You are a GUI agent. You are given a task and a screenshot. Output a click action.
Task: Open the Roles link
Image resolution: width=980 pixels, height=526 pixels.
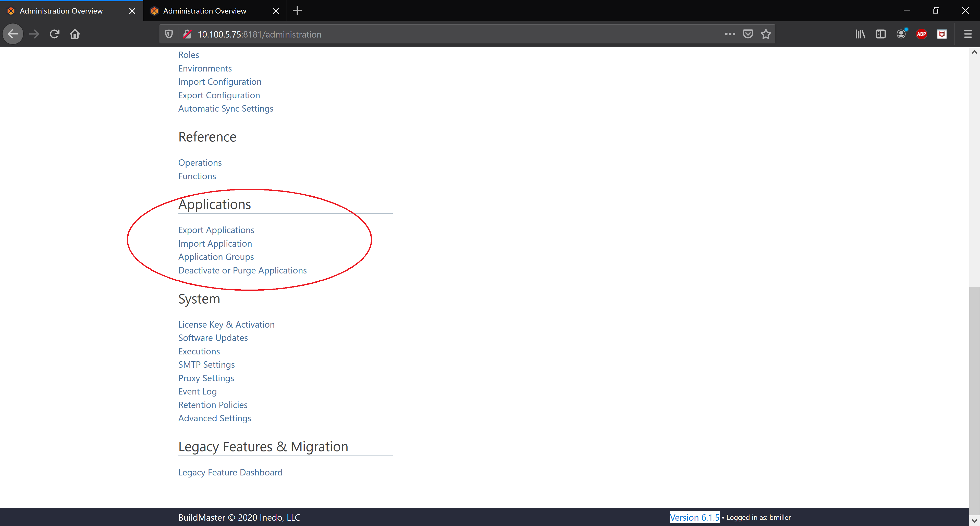point(188,55)
